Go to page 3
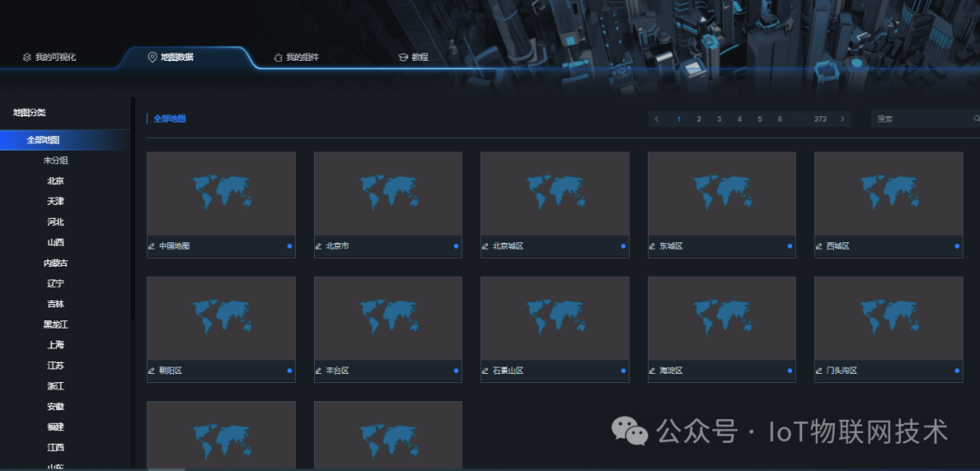This screenshot has width=980, height=471. point(720,119)
